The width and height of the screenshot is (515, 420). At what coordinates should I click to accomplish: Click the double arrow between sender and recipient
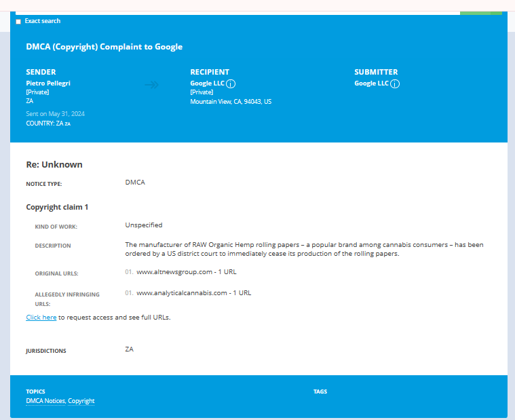point(152,85)
